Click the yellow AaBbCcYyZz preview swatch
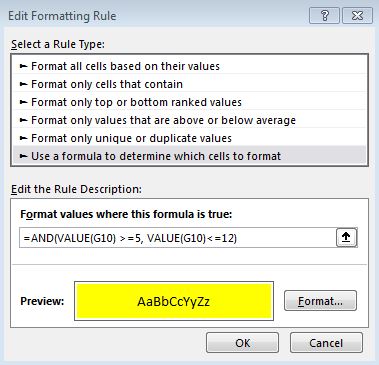 (174, 301)
